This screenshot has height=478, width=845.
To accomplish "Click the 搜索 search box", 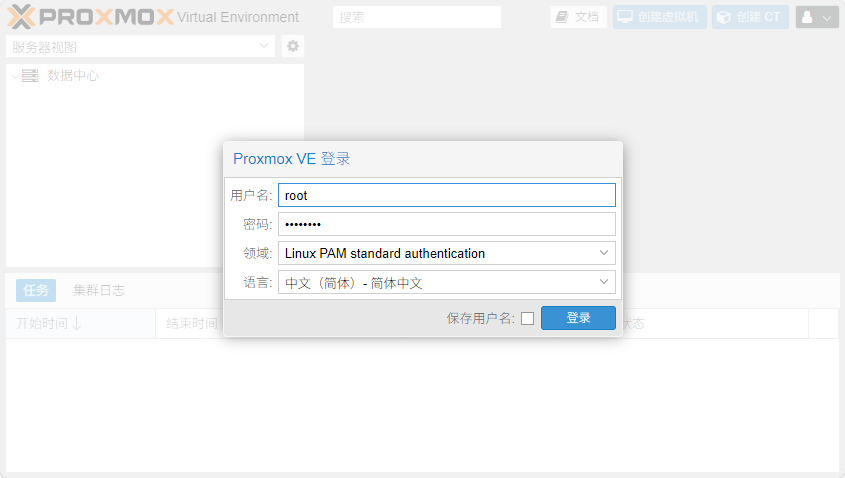I will tap(417, 17).
